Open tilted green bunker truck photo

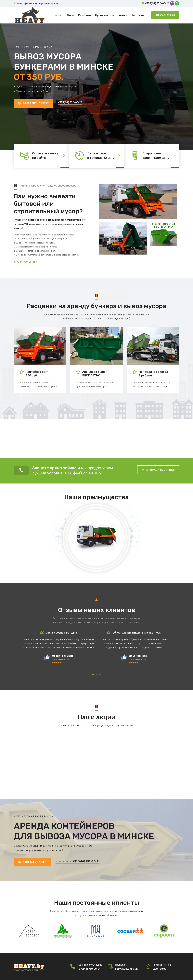coord(123,238)
